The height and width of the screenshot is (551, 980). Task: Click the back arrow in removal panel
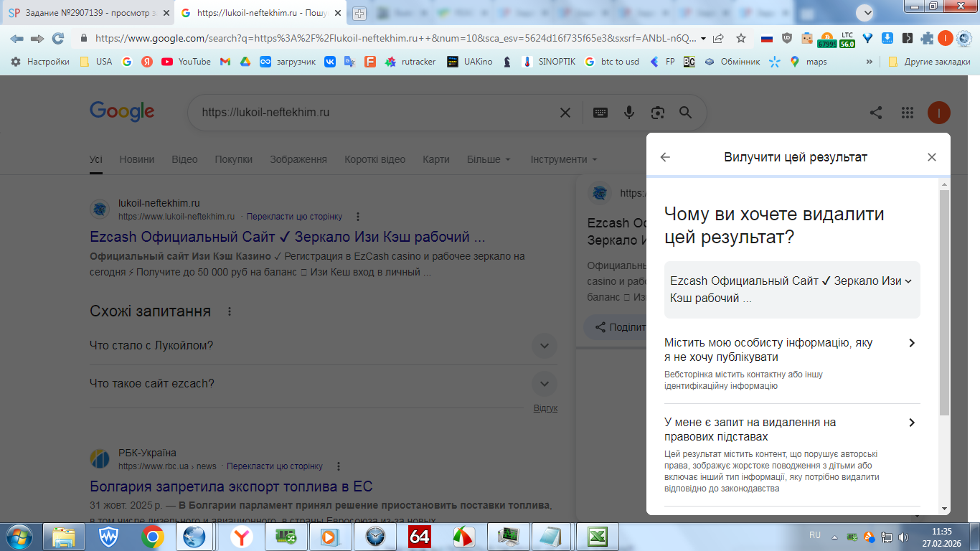click(x=665, y=157)
